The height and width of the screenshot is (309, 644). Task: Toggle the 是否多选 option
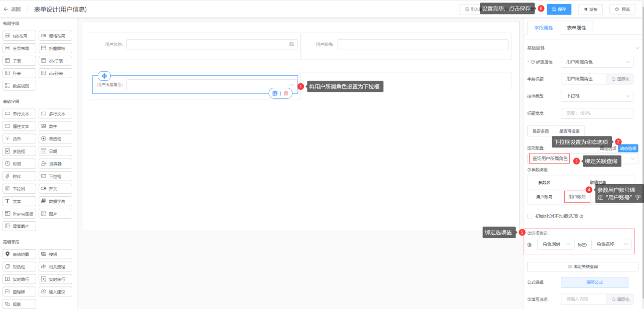click(541, 131)
